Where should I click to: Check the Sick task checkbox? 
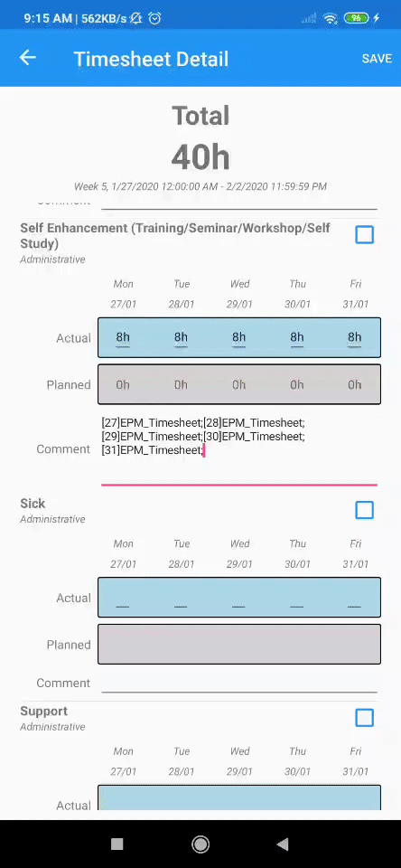click(x=365, y=510)
